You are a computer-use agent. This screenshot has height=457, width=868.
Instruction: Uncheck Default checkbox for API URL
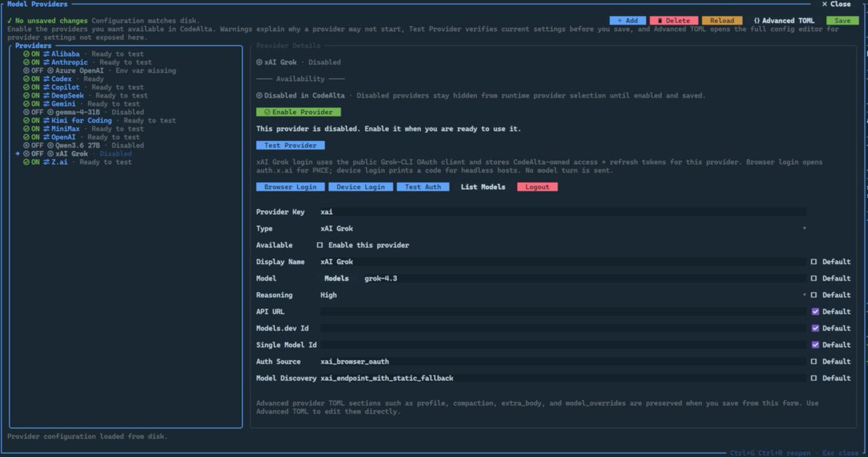click(815, 312)
